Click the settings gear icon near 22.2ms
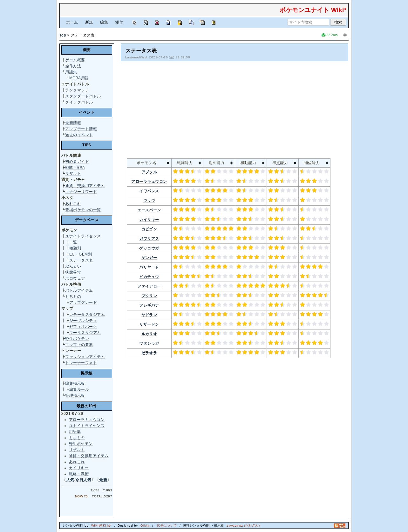 point(345,35)
